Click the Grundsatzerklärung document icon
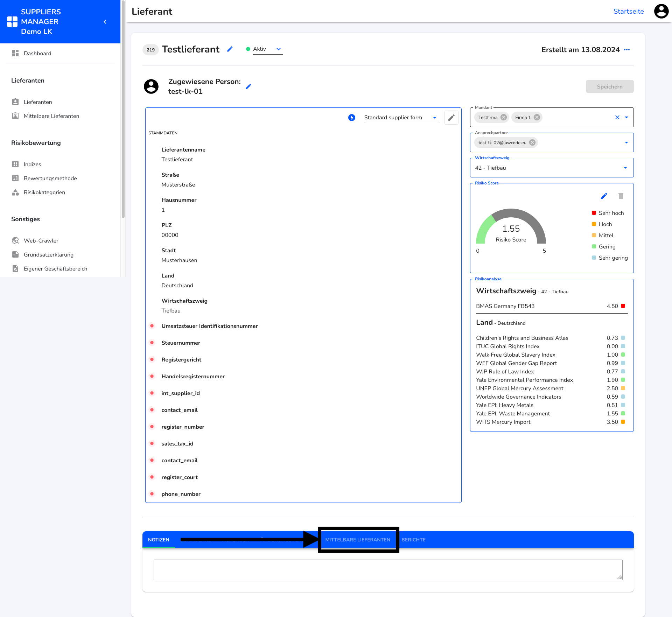Screen dimensions: 672x617 15,254
